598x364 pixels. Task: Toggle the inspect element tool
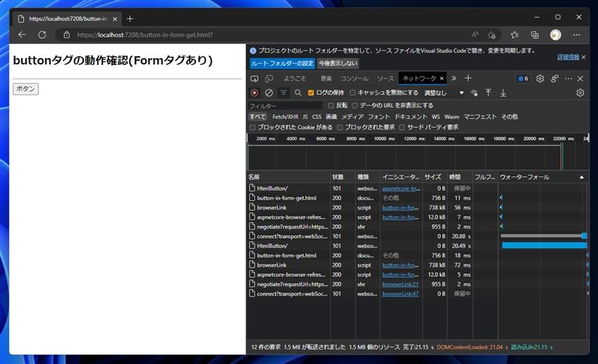[x=254, y=78]
